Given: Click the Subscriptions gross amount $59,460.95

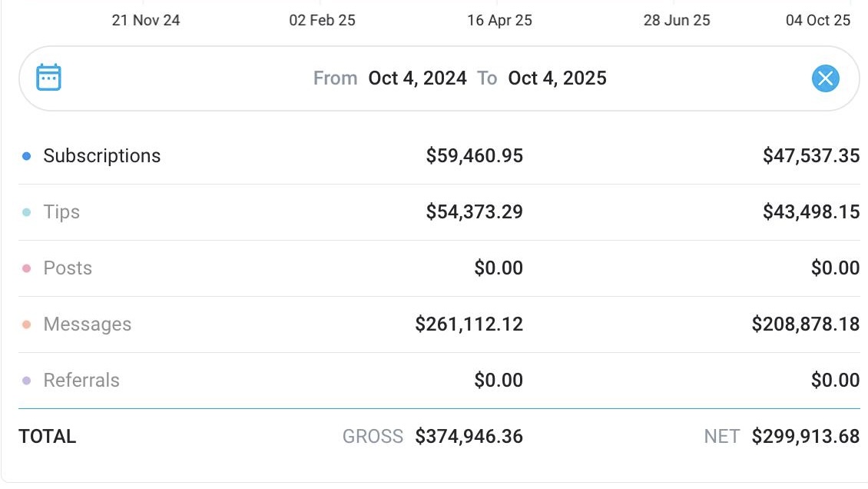Looking at the screenshot, I should [x=474, y=156].
